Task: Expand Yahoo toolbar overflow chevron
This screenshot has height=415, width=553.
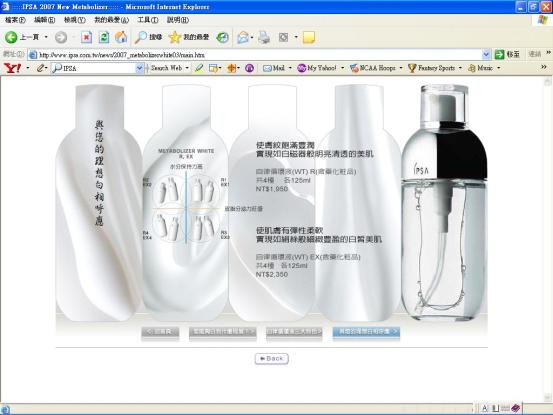Action: [x=544, y=67]
